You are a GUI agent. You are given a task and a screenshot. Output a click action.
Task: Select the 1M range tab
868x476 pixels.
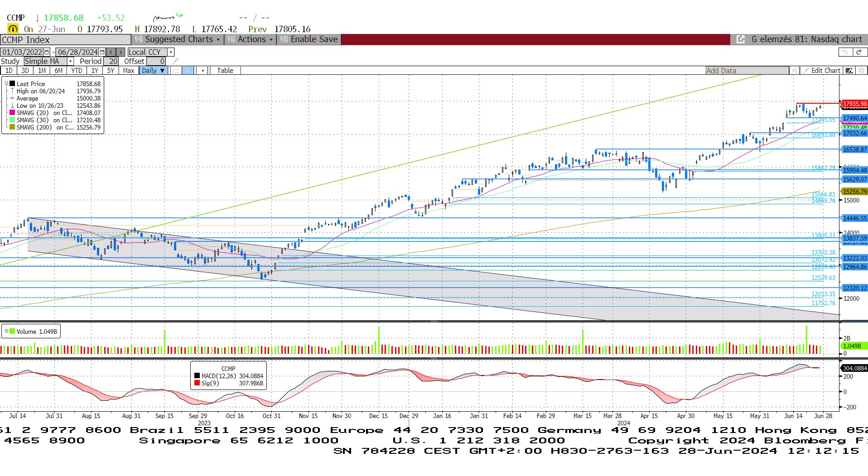[42, 70]
